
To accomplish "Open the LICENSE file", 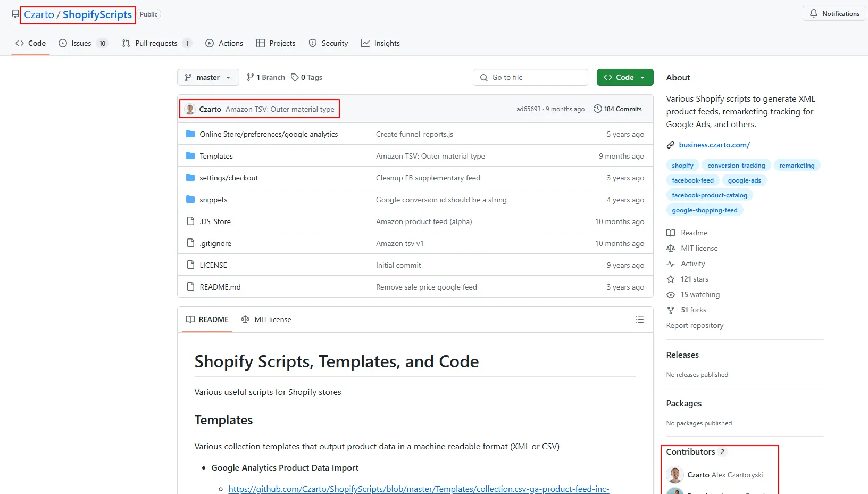I will (x=213, y=265).
